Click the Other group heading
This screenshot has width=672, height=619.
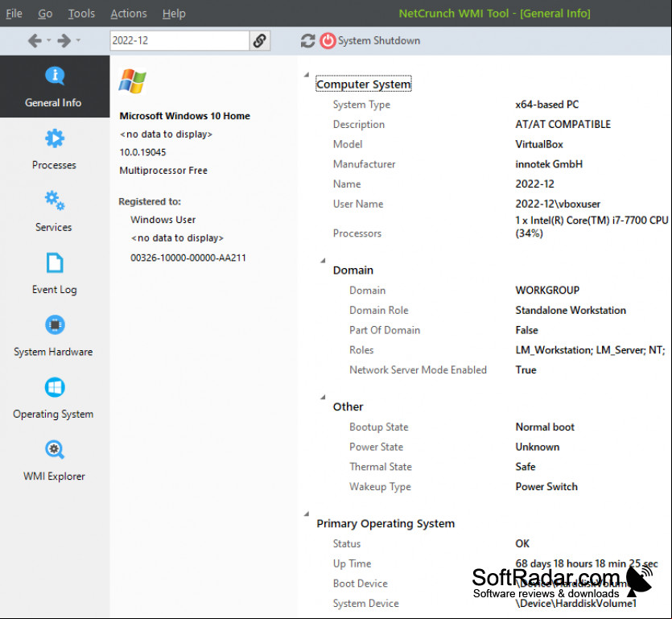(x=348, y=406)
